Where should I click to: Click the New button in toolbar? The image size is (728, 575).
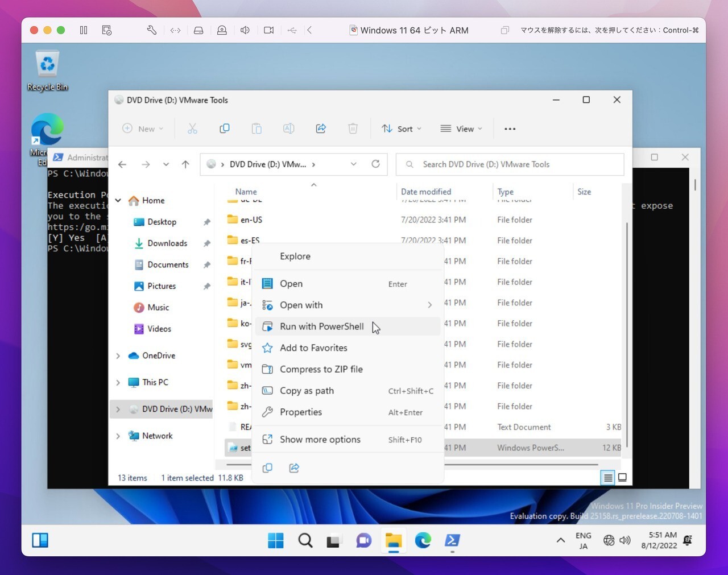tap(143, 129)
